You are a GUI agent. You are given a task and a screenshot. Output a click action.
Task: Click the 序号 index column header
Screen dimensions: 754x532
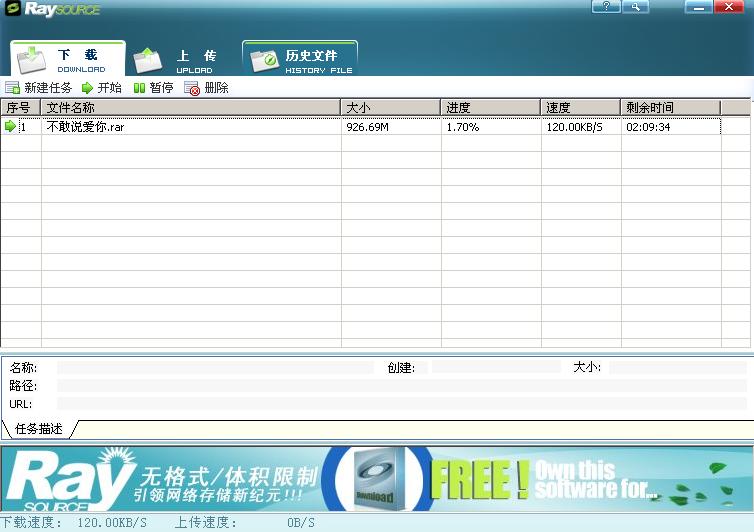tap(20, 107)
